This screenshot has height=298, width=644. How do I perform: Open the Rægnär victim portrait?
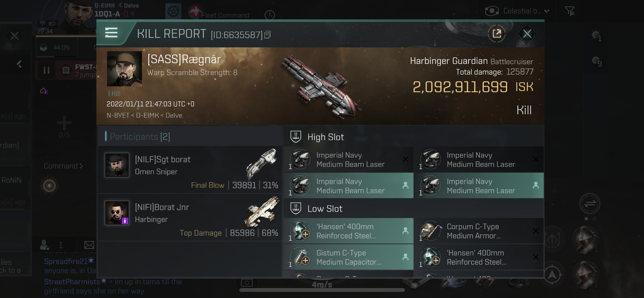(124, 69)
